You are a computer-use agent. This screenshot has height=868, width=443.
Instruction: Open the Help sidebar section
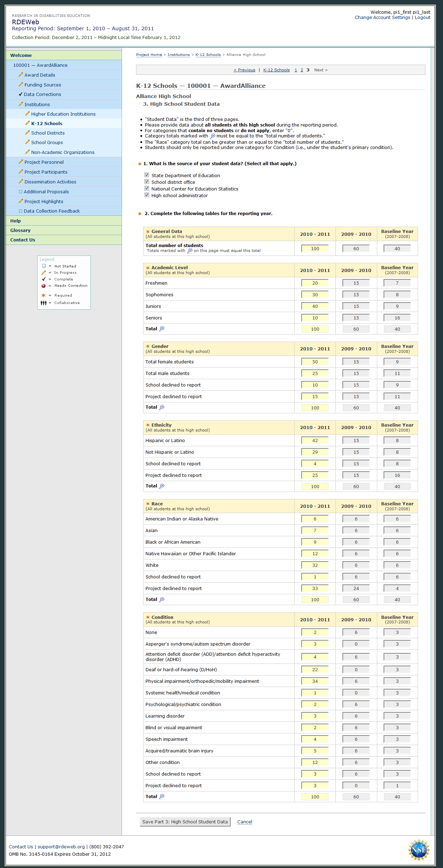(15, 221)
